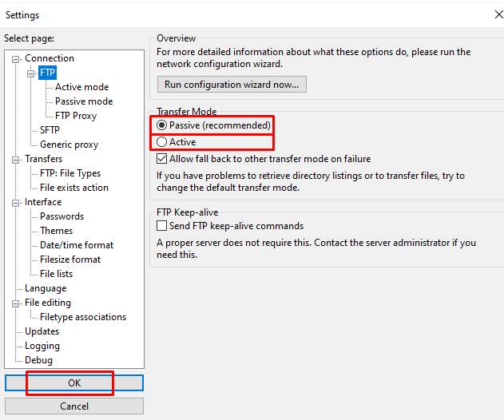Open the Generic proxy page
This screenshot has height=420, width=504.
pos(69,145)
